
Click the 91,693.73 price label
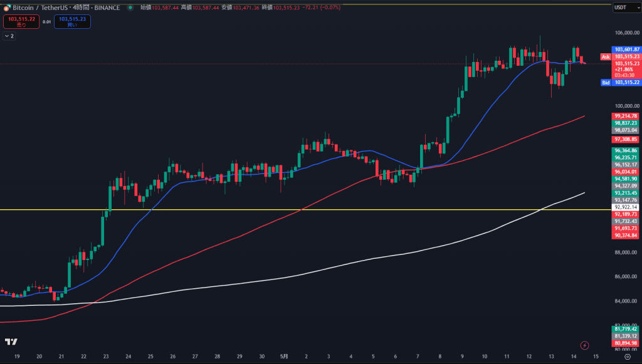(x=626, y=228)
